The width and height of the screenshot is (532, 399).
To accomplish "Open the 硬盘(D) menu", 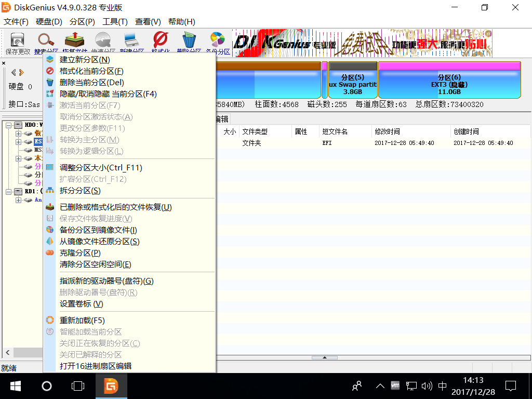I will pyautogui.click(x=49, y=22).
